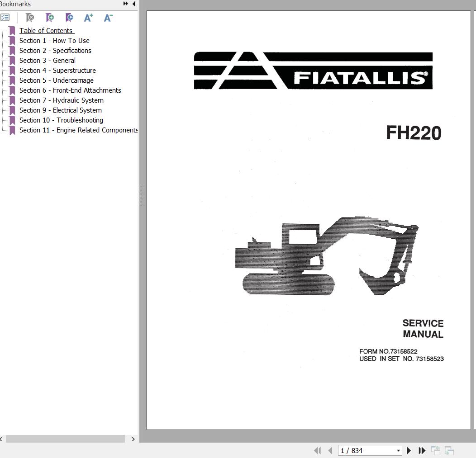Go to the next page arrow

pyautogui.click(x=409, y=450)
